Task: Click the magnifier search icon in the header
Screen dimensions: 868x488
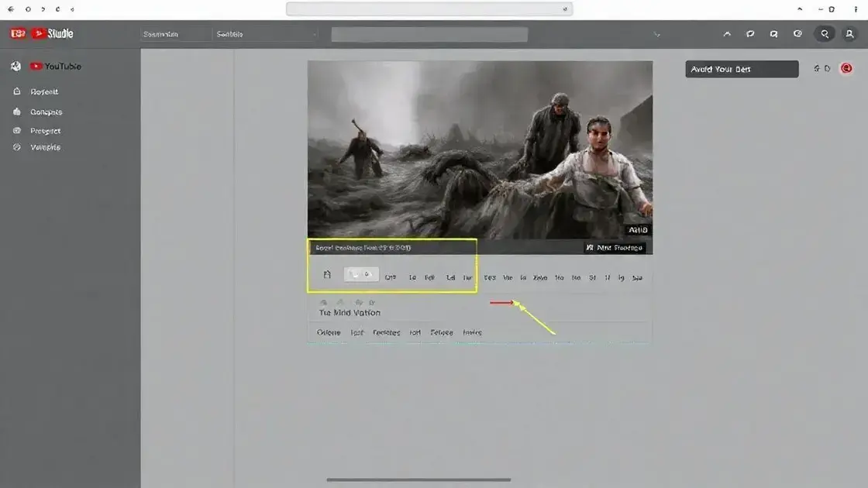Action: (x=825, y=34)
